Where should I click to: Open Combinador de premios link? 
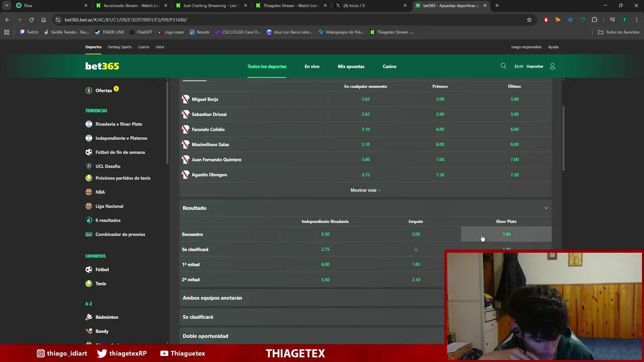pos(120,234)
